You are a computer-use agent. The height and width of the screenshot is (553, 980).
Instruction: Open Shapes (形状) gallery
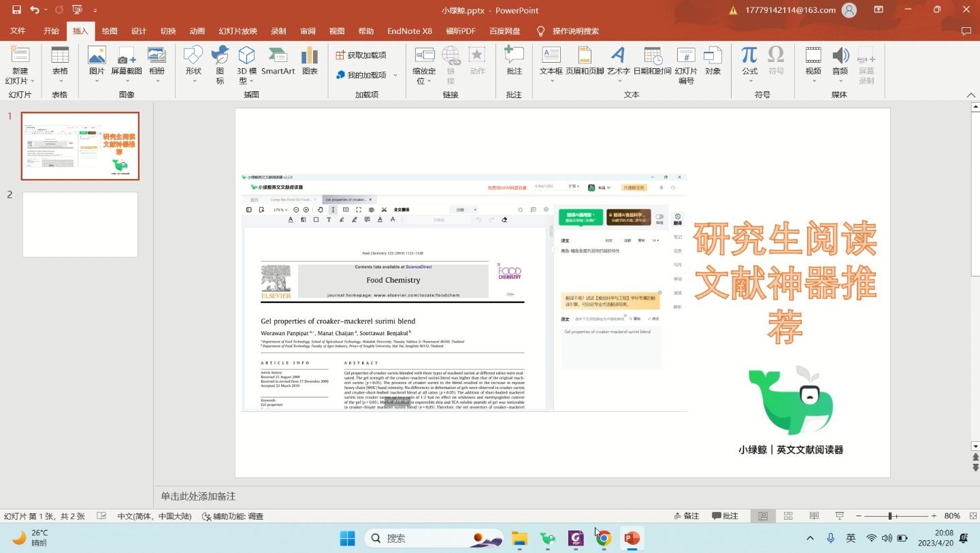(x=193, y=65)
